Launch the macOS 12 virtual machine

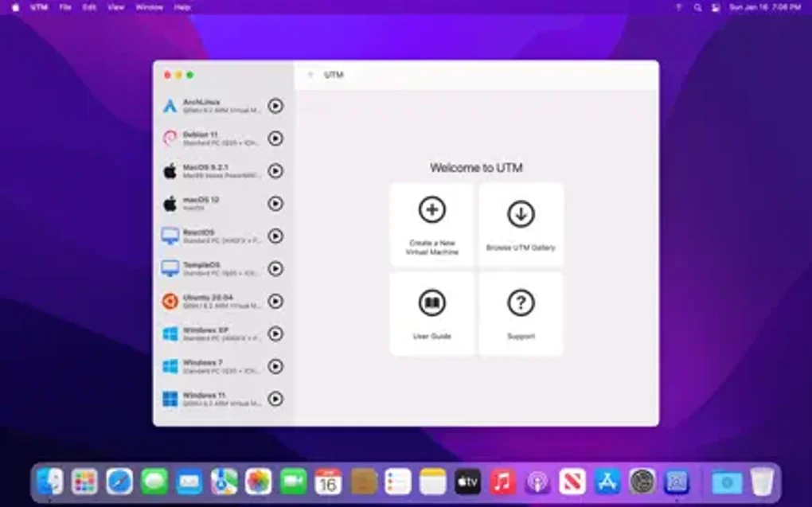coord(275,204)
